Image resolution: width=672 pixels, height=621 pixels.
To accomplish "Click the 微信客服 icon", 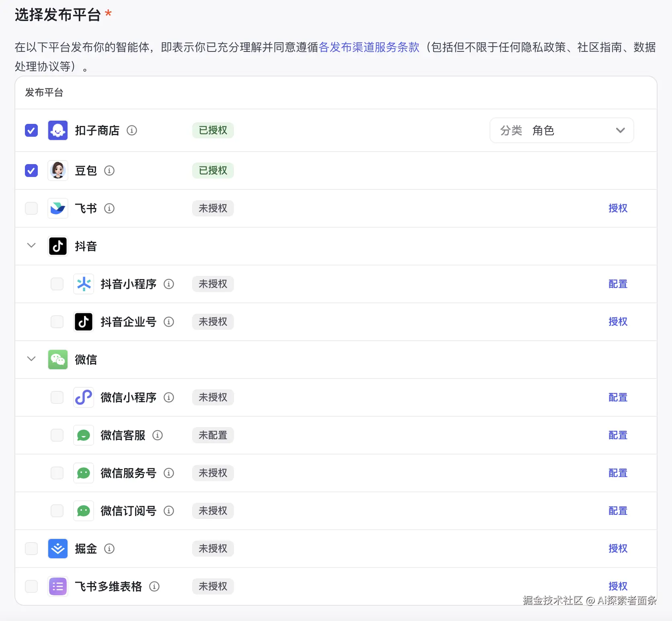I will tap(84, 435).
